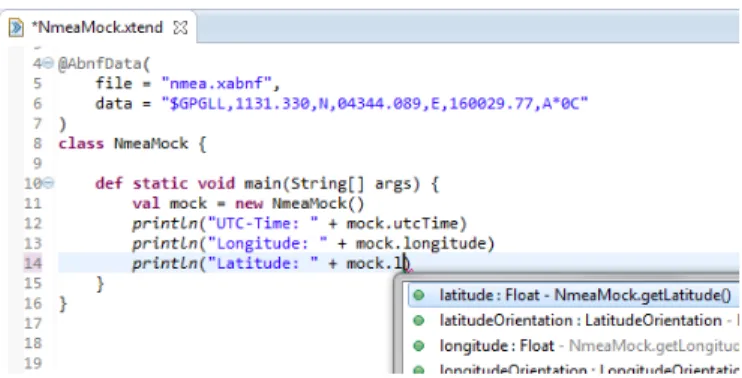Select the NmeaMock.xtend editor tab
Viewport: 742px width, 378px height.
click(x=98, y=27)
